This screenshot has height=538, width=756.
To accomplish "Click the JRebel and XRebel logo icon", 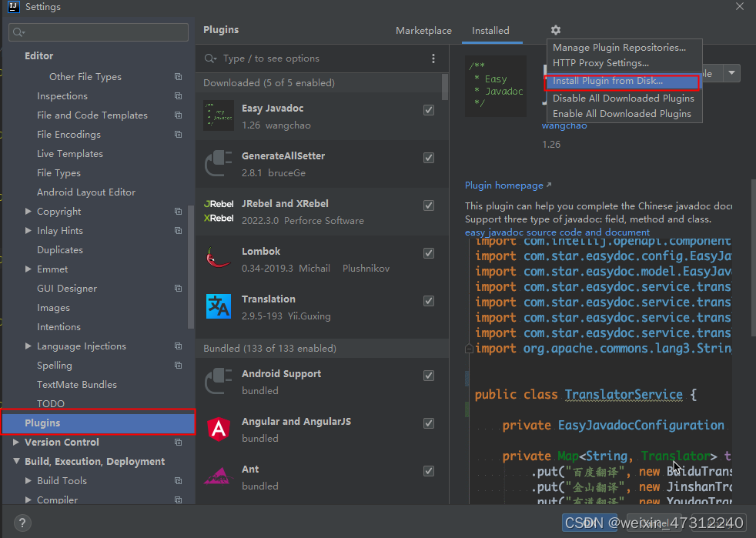I will coord(219,211).
